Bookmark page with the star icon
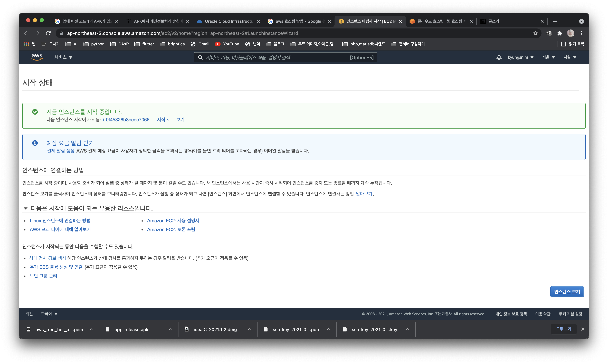Screen dimensions: 608x364 [535, 33]
